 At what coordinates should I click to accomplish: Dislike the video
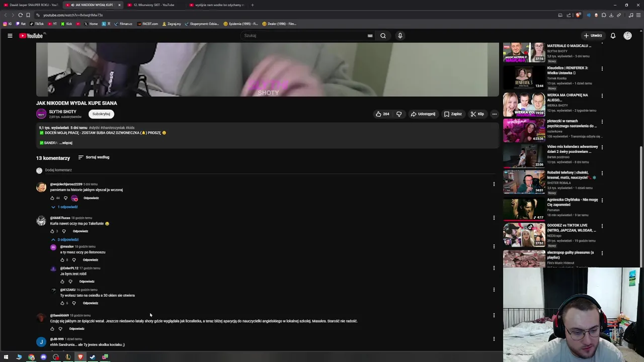[399, 114]
